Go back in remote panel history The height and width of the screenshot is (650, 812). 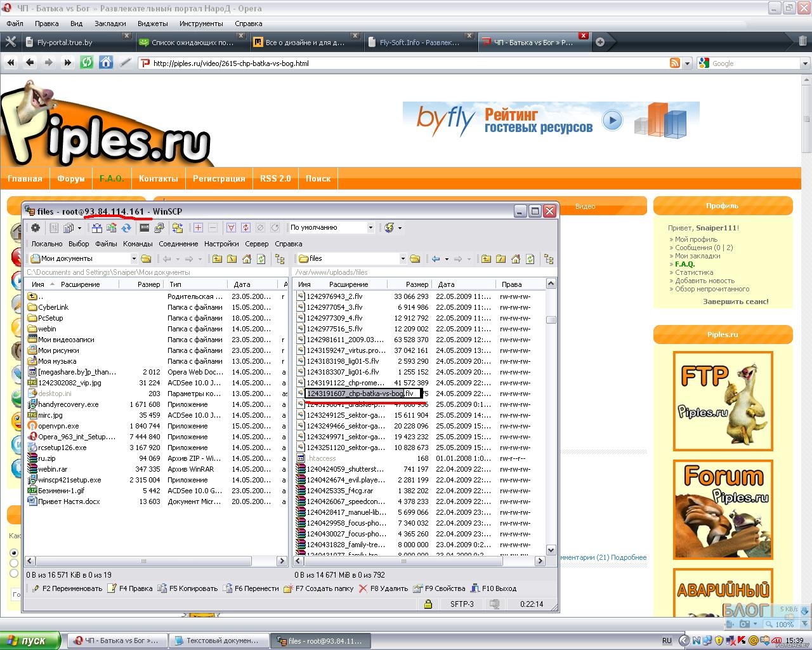(436, 259)
